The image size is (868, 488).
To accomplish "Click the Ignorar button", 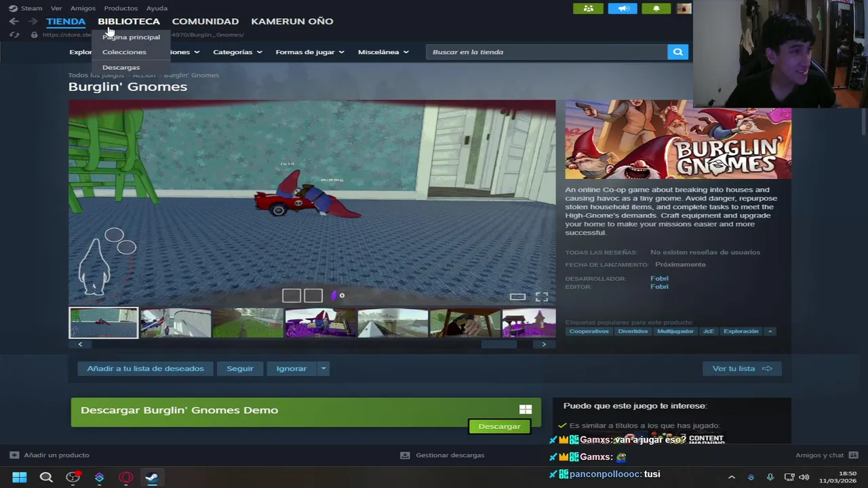I will coord(292,369).
